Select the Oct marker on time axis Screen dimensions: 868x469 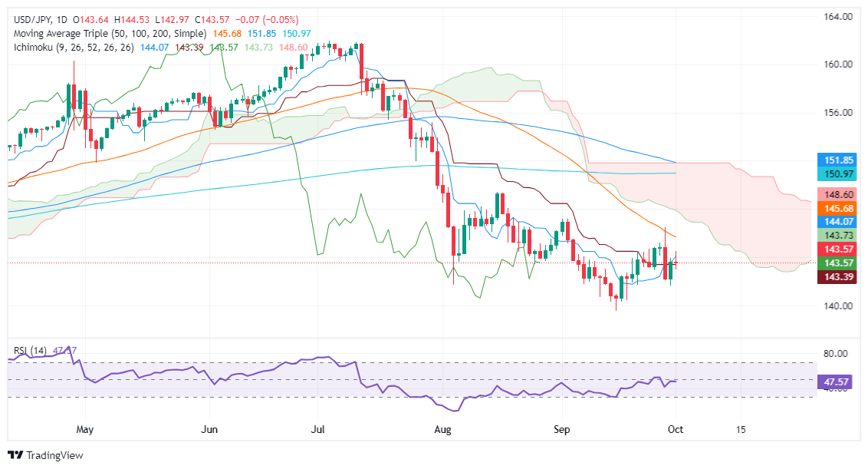coord(676,430)
